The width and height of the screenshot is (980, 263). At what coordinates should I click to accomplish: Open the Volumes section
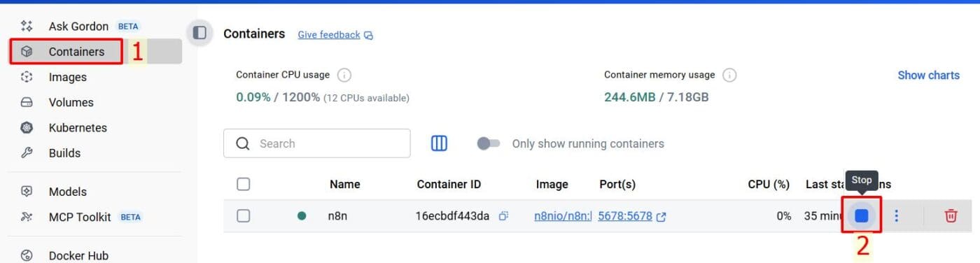click(71, 102)
